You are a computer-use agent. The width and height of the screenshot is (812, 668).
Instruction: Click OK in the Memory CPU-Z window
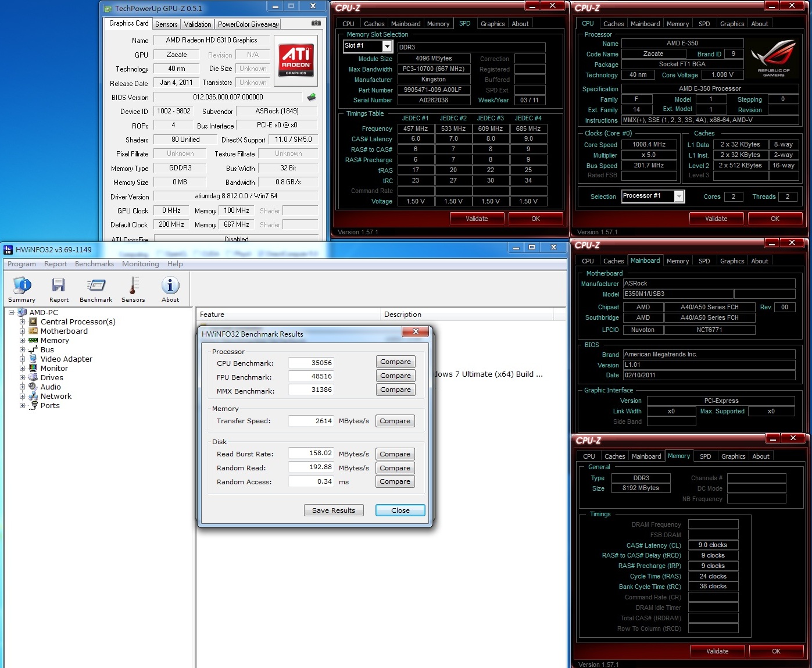coord(776,651)
